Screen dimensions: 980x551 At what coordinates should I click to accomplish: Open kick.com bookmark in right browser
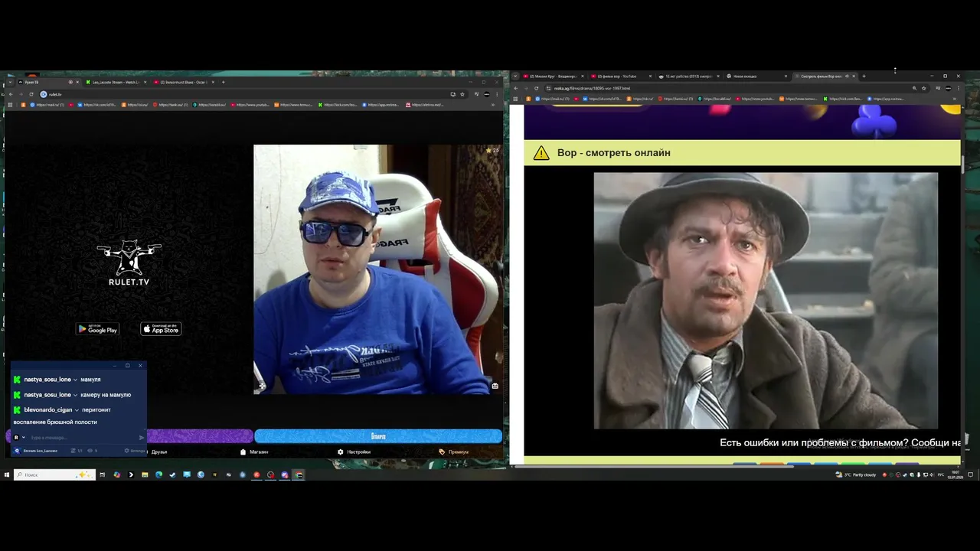pyautogui.click(x=843, y=99)
